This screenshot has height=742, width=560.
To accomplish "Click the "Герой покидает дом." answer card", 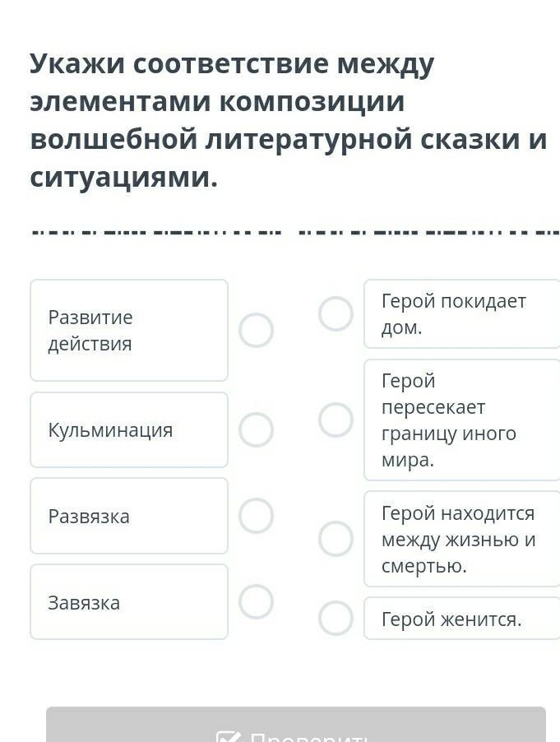I will [462, 313].
